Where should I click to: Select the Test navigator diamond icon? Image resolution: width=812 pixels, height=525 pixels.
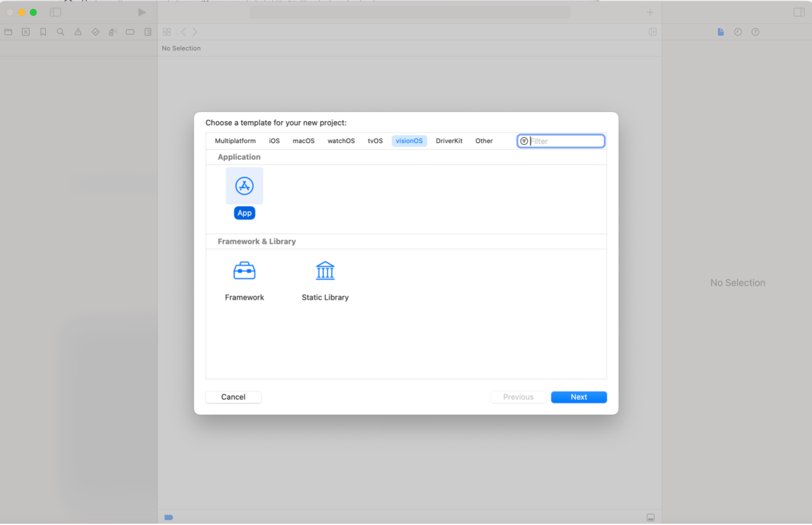[x=95, y=32]
